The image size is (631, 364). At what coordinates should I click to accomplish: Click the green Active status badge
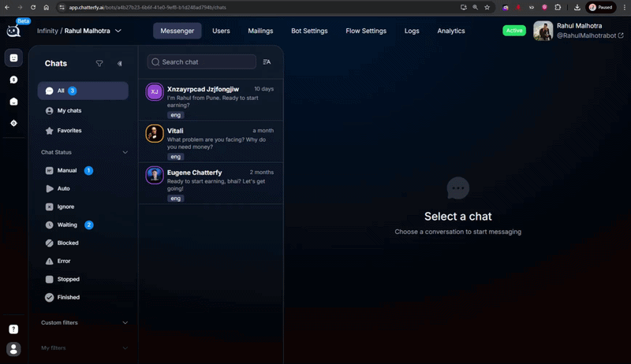[x=514, y=31]
